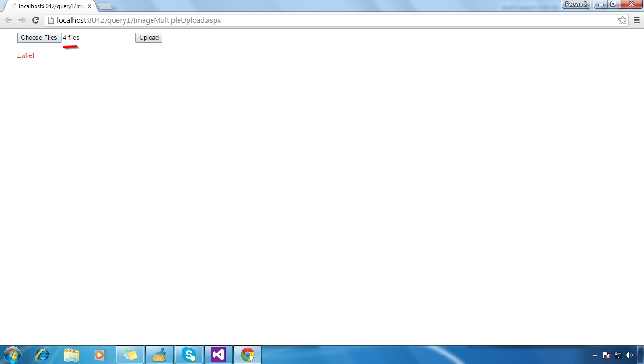
Task: Click the Person 2 profile button
Action: point(576,4)
